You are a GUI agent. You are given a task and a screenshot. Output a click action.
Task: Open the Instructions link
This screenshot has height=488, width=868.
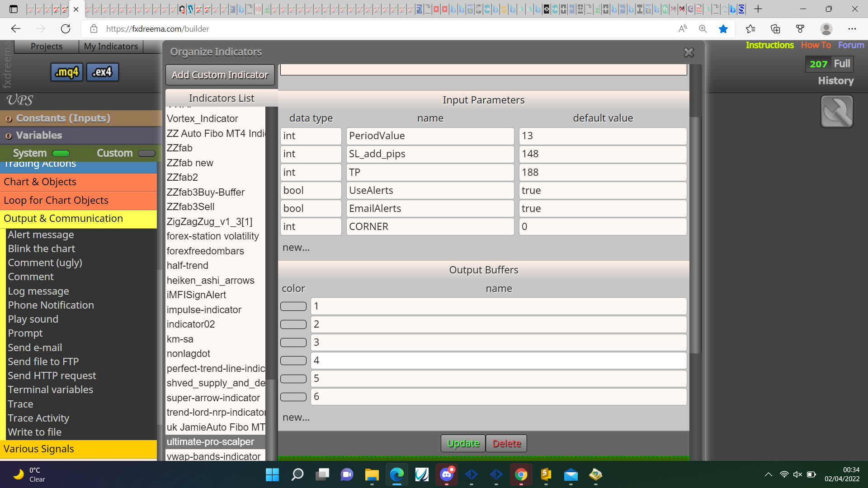(x=769, y=45)
